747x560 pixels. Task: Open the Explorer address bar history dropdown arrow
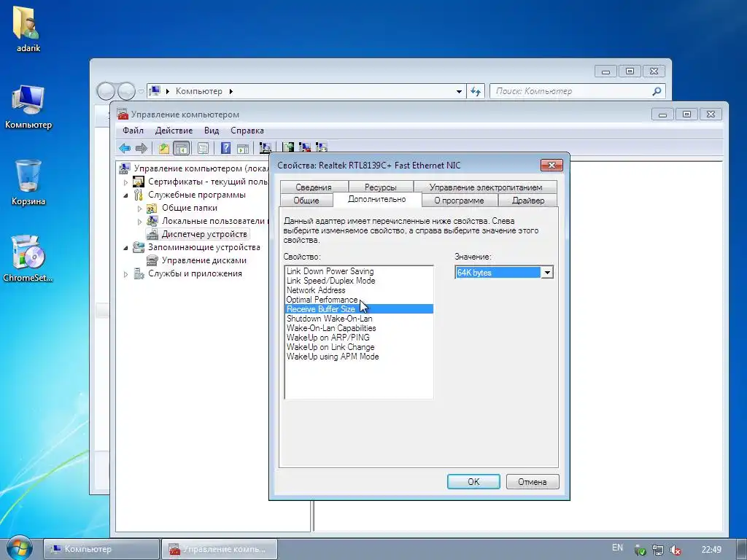coord(459,91)
